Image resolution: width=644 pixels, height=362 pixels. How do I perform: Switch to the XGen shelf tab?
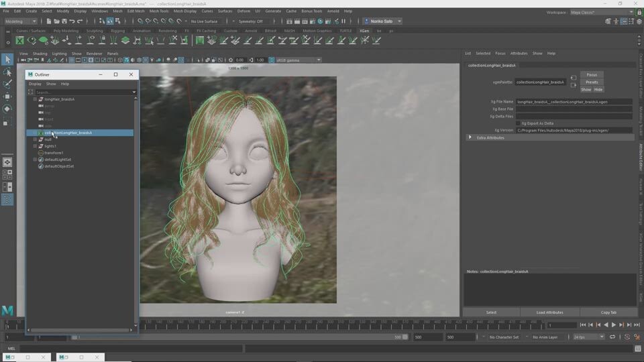point(364,31)
